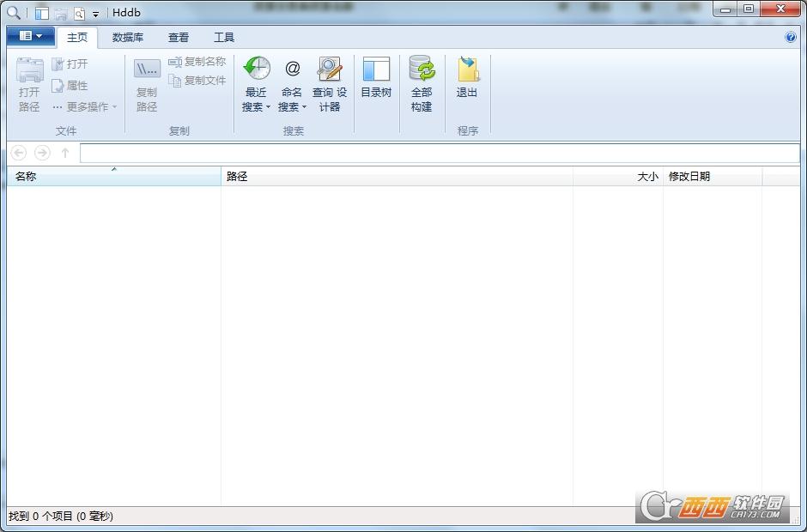Screen dimensions: 807x532
Task: Switch to the 数据库 tab
Action: point(128,38)
